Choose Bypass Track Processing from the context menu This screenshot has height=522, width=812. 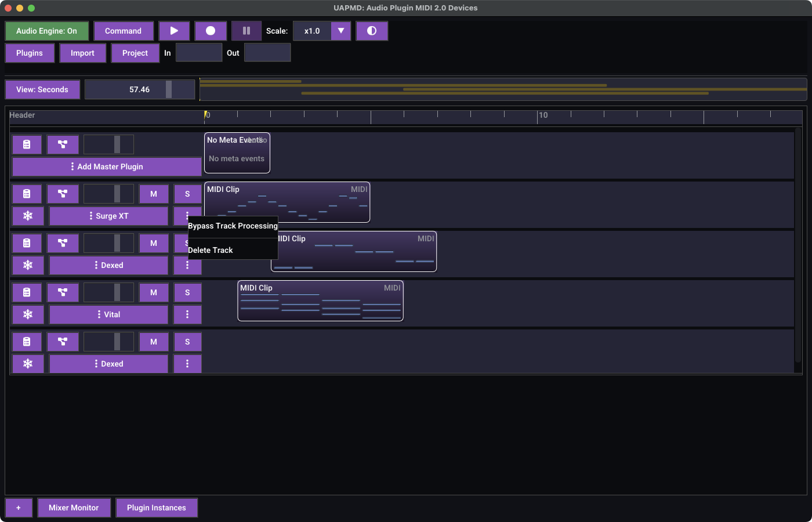coord(233,226)
